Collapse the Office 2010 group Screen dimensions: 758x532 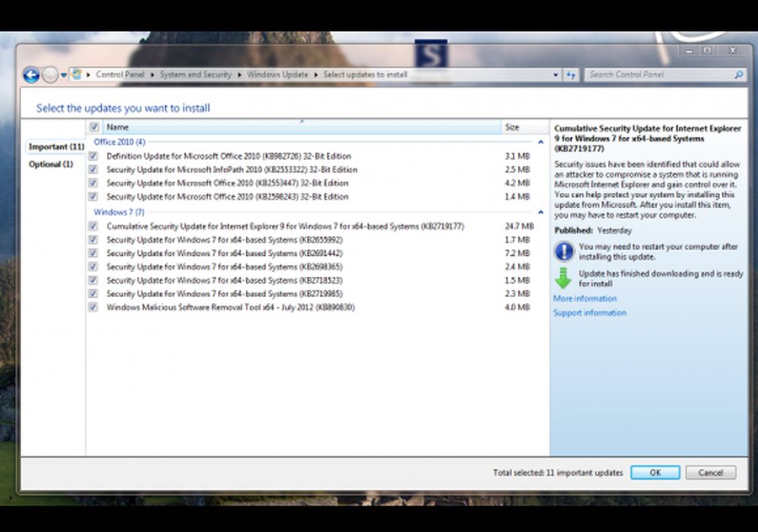(x=540, y=142)
